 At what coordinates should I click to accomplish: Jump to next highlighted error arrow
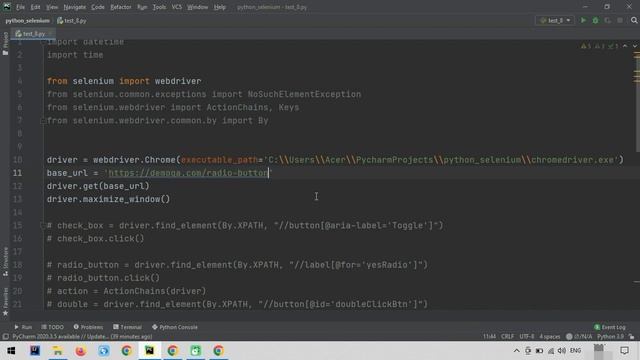coord(635,46)
